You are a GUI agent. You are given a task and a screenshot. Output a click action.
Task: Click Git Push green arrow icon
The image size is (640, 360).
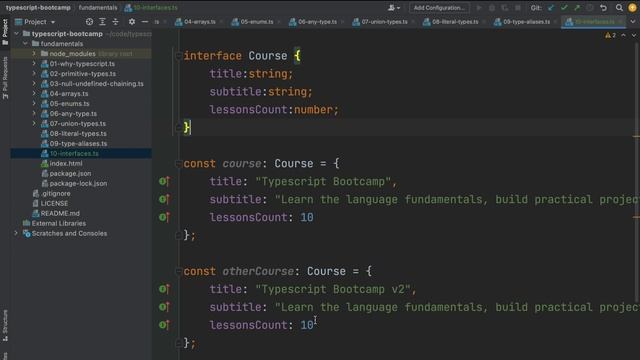(577, 8)
